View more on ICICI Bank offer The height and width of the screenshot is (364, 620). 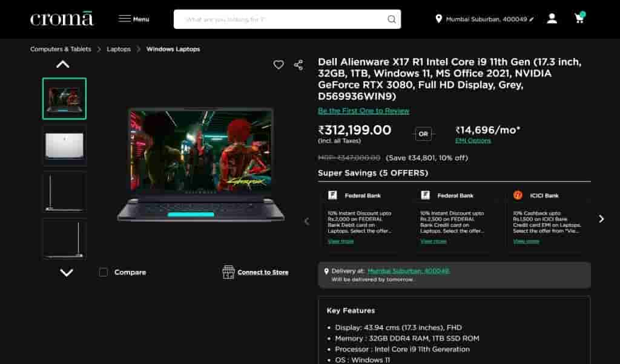pos(526,241)
